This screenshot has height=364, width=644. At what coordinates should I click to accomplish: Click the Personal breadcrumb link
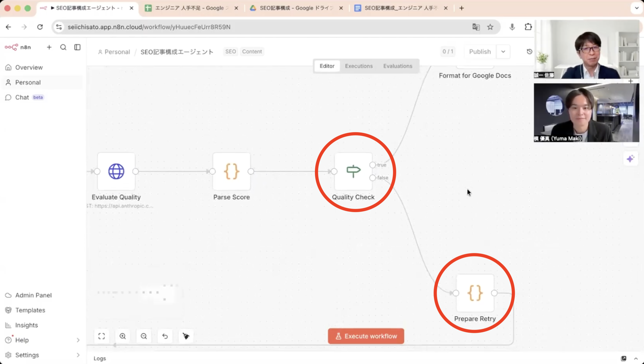coord(114,52)
